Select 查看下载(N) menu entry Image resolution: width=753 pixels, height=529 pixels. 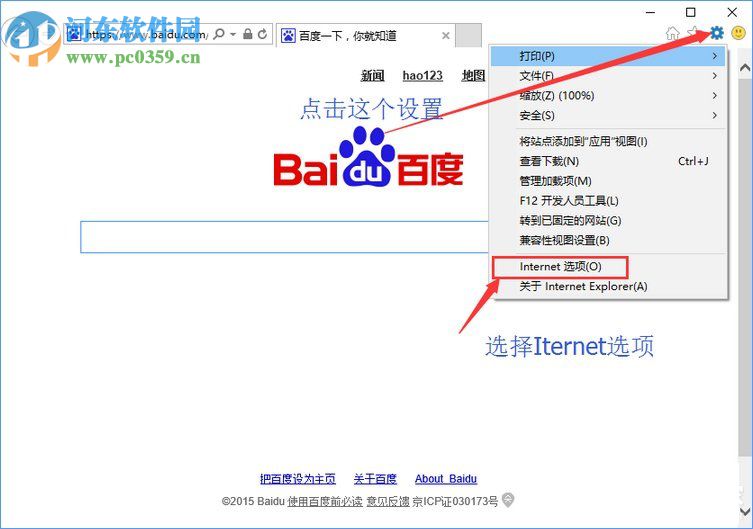(608, 161)
